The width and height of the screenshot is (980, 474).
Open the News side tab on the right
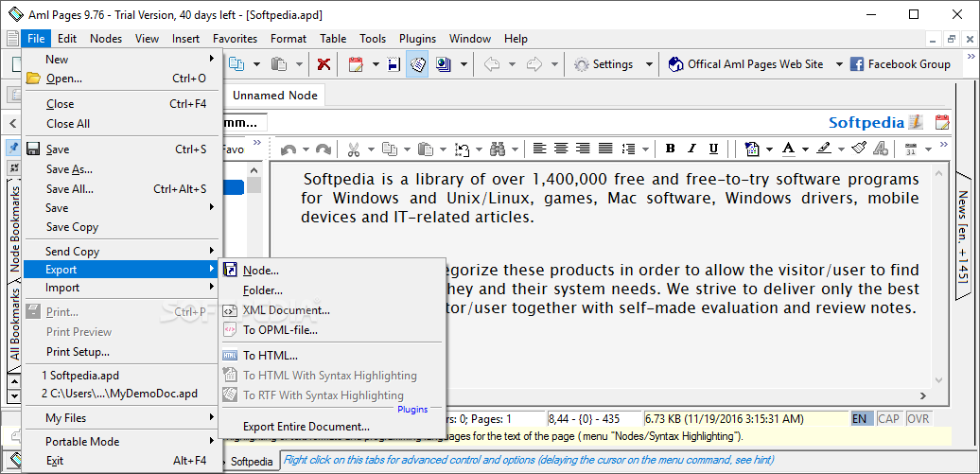coord(963,237)
